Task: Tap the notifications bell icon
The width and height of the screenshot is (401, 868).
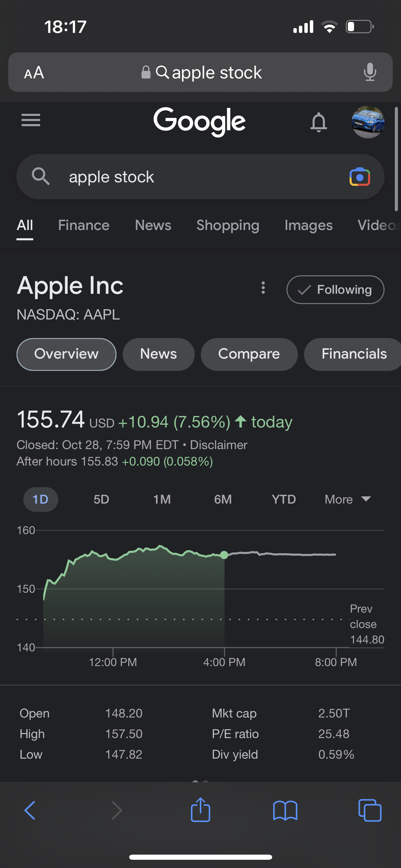Action: pos(318,122)
